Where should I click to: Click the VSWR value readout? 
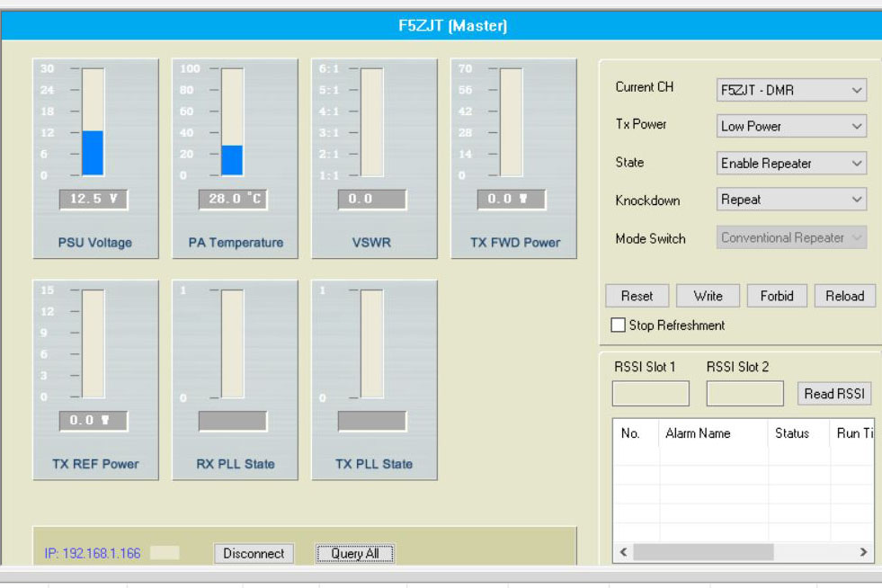[x=371, y=200]
